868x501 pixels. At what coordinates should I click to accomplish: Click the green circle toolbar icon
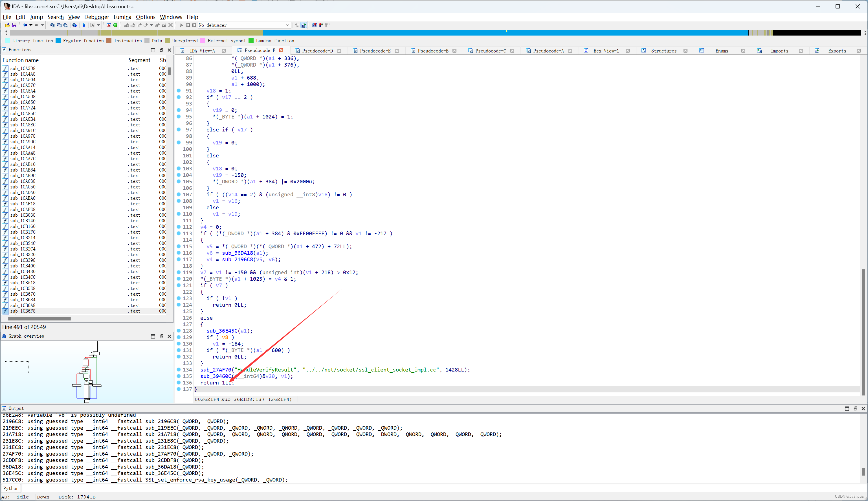click(116, 25)
